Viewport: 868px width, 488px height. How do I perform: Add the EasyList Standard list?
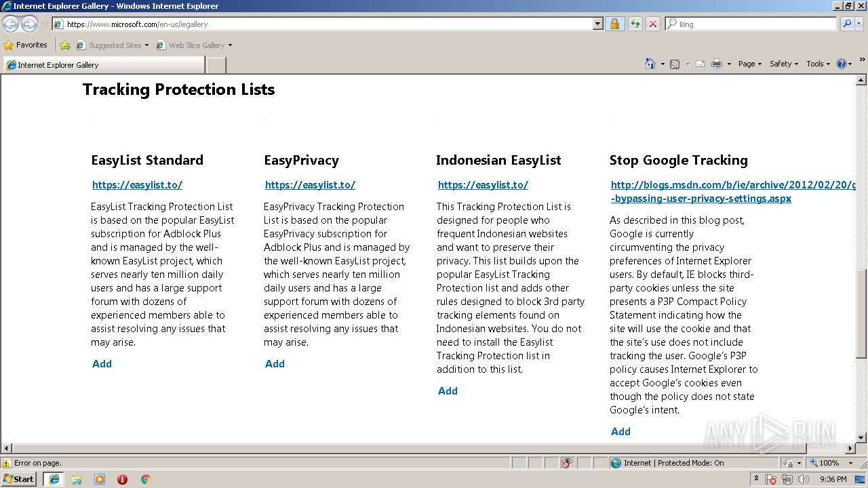[102, 364]
